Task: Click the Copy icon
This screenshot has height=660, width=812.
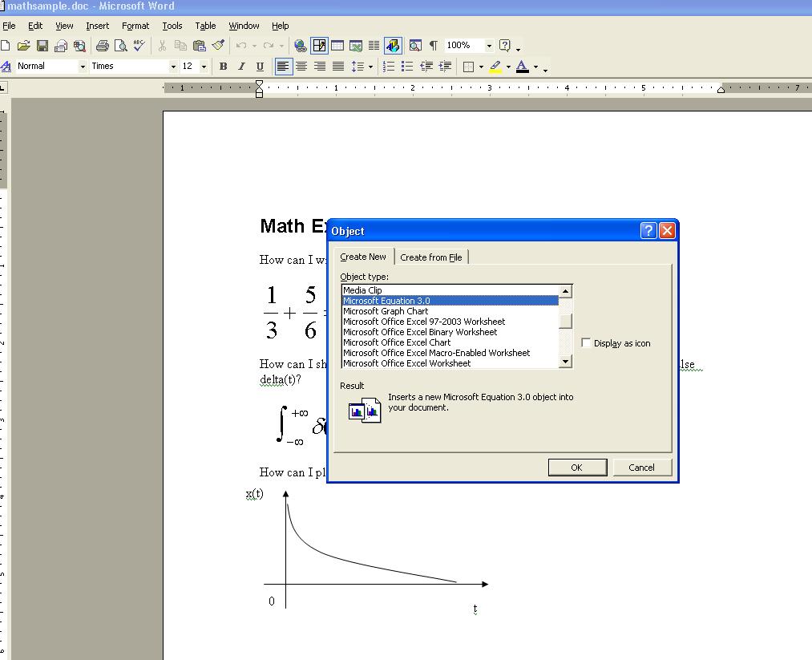Action: click(180, 46)
